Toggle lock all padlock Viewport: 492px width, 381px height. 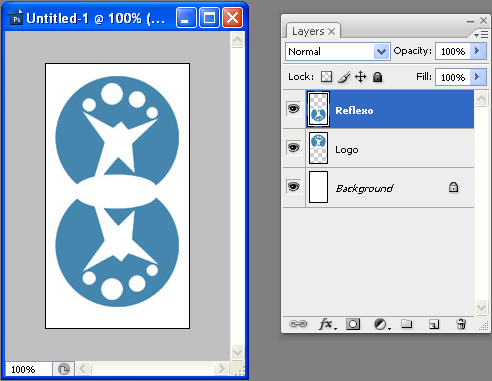[377, 77]
